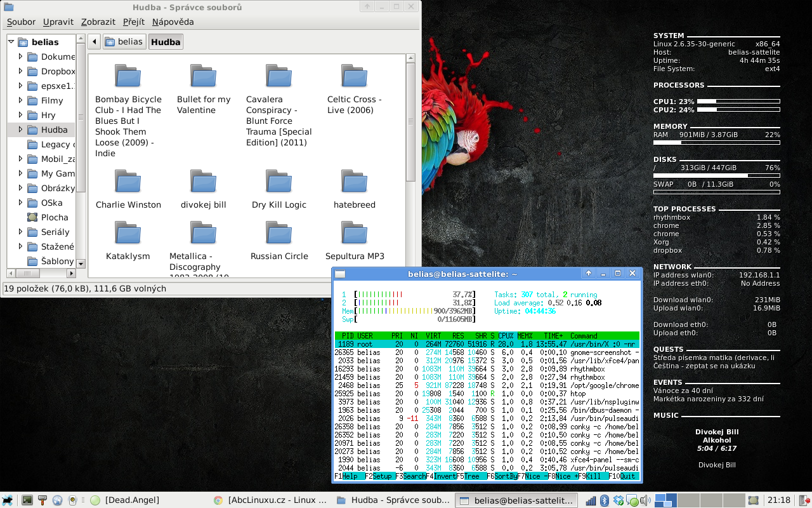Collapse the belias root tree node
This screenshot has height=508, width=812.
tap(12, 42)
